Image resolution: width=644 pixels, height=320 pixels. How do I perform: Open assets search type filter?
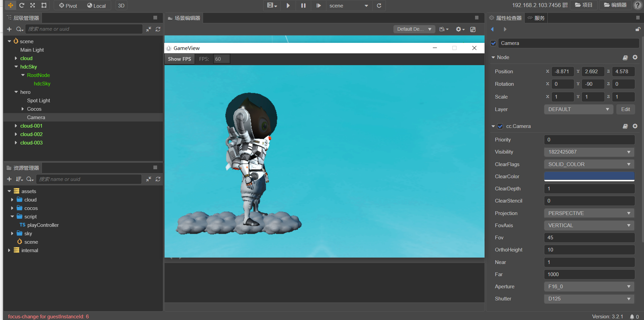click(x=30, y=179)
